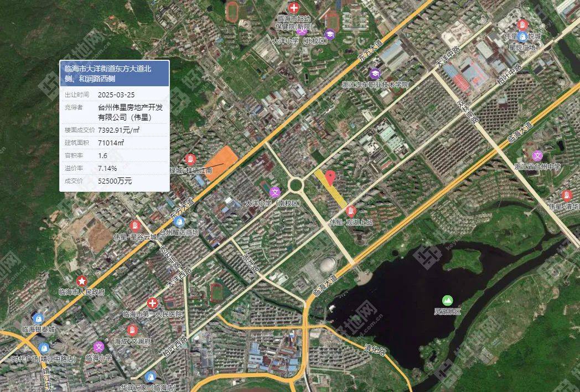Screen dimensions: 580x392
Task: Click 大洋小学(南校区) purple 文 icon
Action: coord(275,192)
